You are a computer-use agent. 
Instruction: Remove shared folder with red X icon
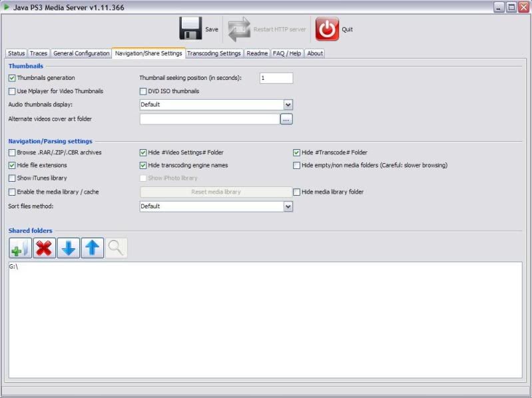(44, 248)
